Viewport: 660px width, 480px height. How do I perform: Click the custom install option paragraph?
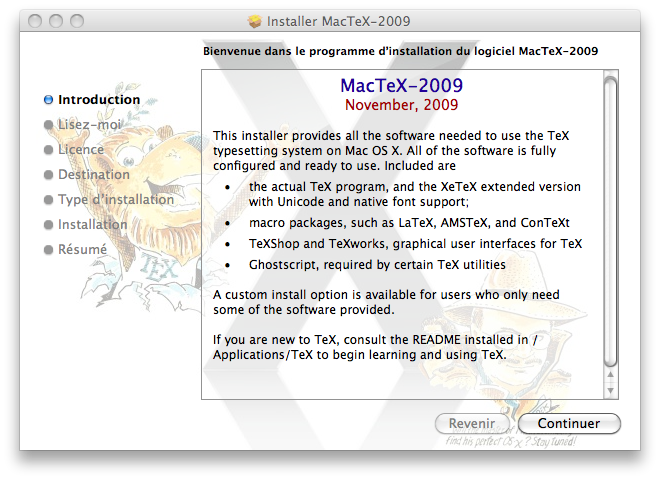(386, 302)
